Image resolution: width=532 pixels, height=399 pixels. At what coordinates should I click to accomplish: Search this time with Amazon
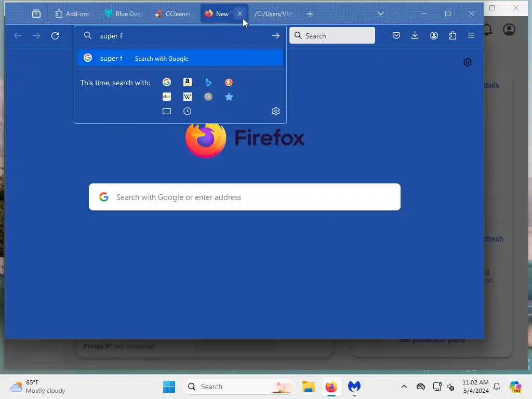[187, 83]
